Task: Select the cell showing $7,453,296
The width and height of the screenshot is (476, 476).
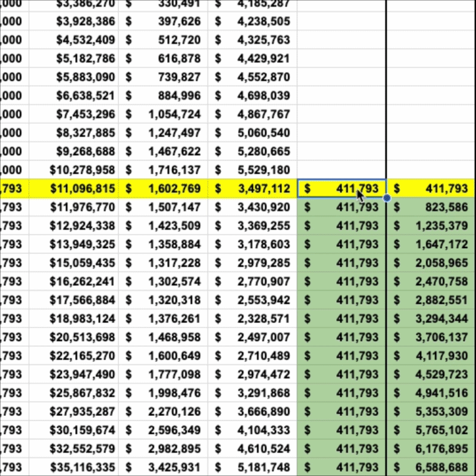Action: pos(74,114)
